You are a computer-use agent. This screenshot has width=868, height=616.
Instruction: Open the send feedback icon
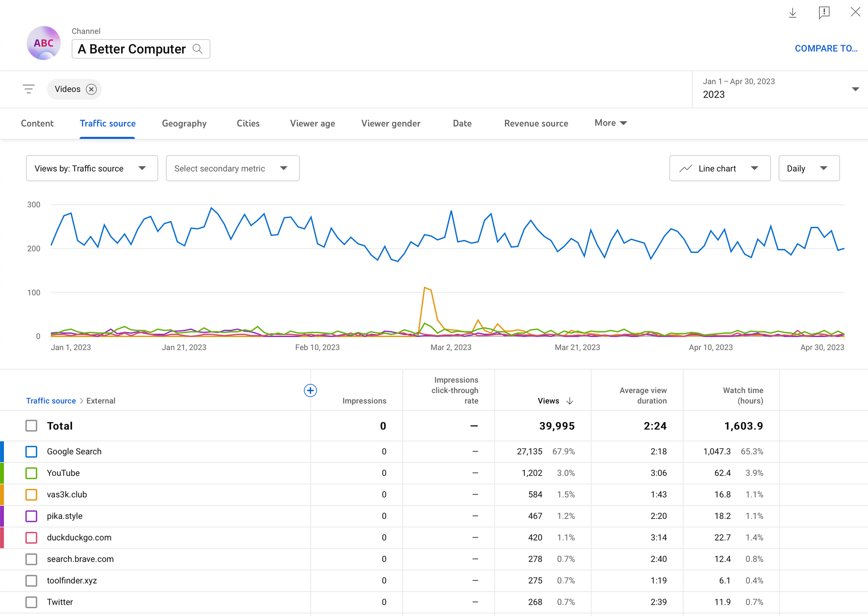tap(824, 13)
